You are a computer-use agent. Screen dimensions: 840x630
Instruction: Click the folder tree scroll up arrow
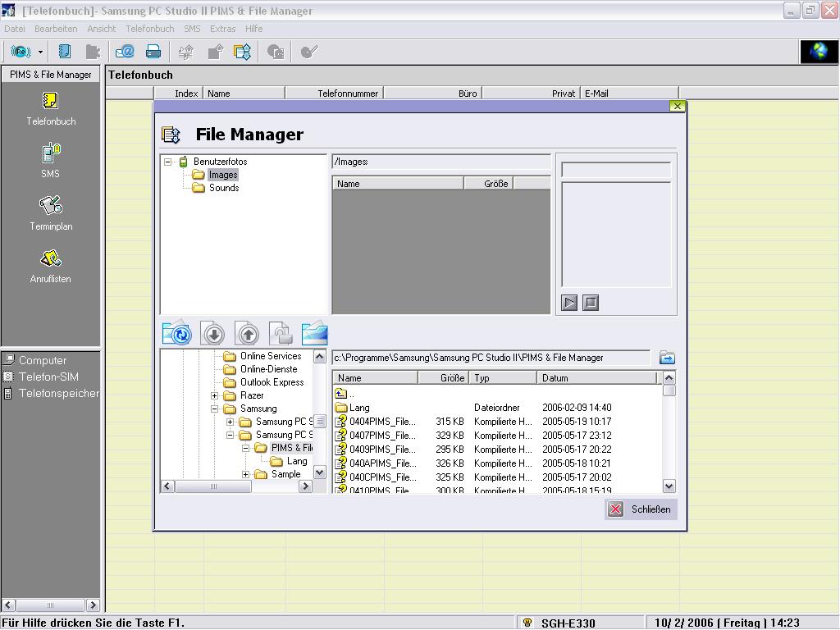pos(320,356)
